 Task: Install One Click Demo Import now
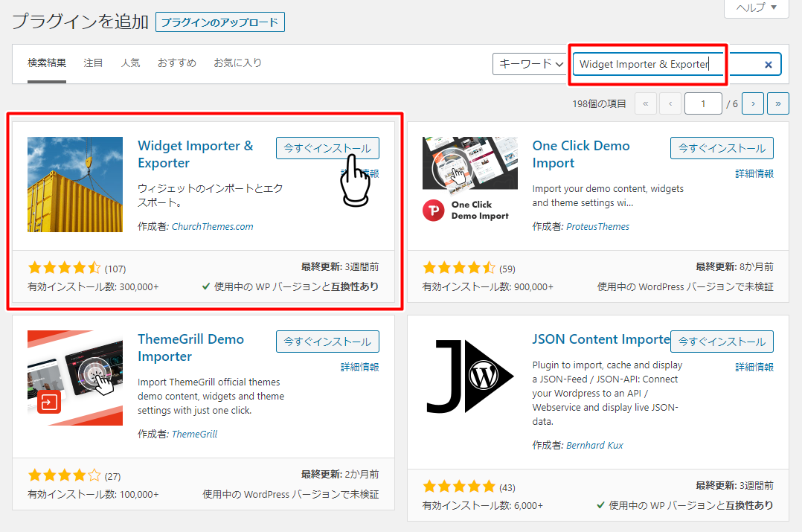tap(722, 148)
